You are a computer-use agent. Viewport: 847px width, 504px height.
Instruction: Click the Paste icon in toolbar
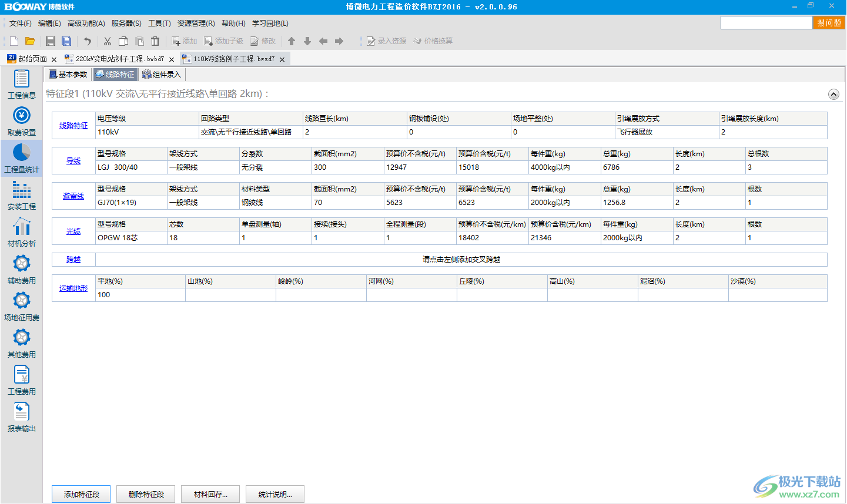pos(139,41)
